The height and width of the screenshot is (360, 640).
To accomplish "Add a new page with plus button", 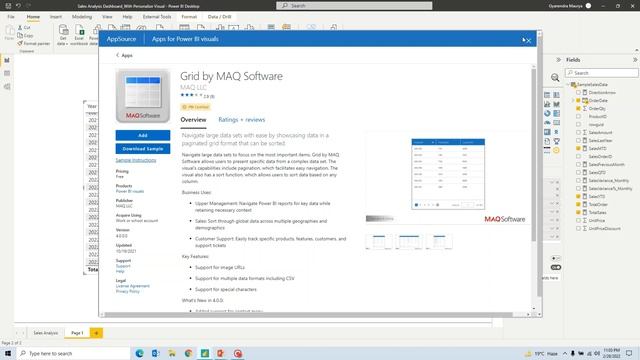I will tap(96, 333).
